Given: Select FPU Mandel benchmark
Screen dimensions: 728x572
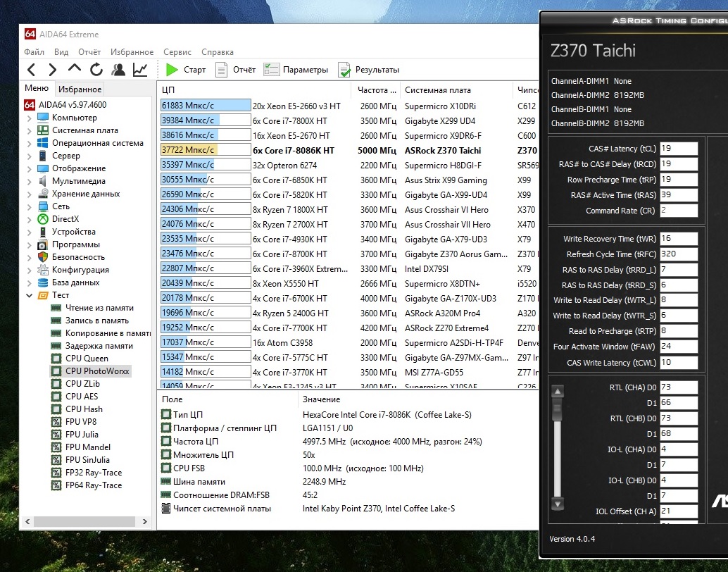Looking at the screenshot, I should pos(88,447).
